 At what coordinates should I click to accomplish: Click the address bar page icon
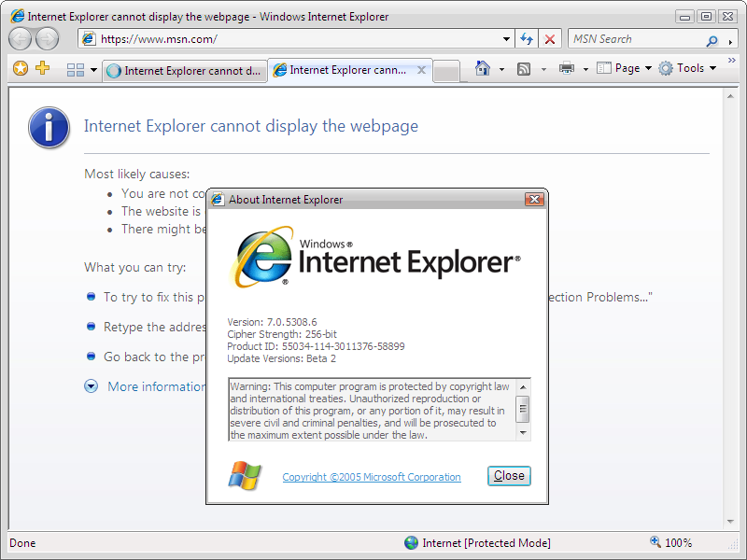pos(88,38)
